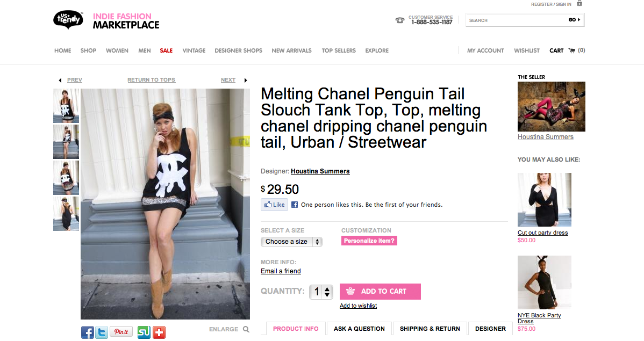Open the Sale menu item
Screen dimensions: 644x341
pyautogui.click(x=166, y=50)
